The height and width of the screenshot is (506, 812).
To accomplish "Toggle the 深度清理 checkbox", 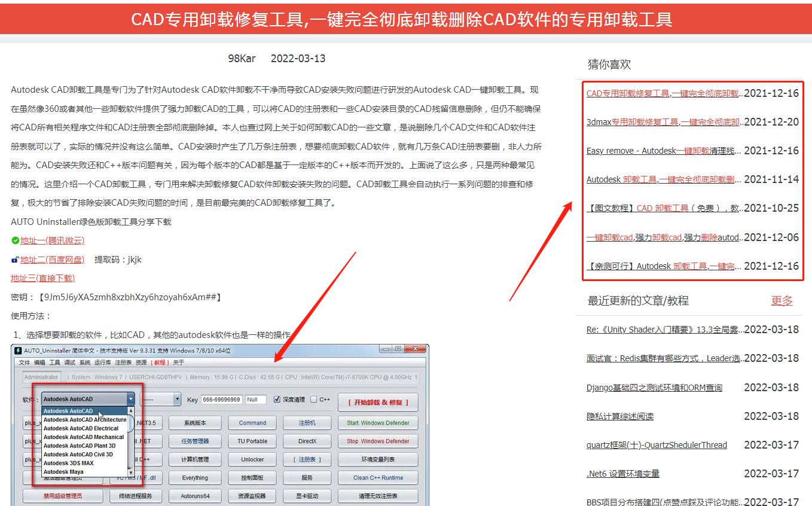I will (x=276, y=399).
